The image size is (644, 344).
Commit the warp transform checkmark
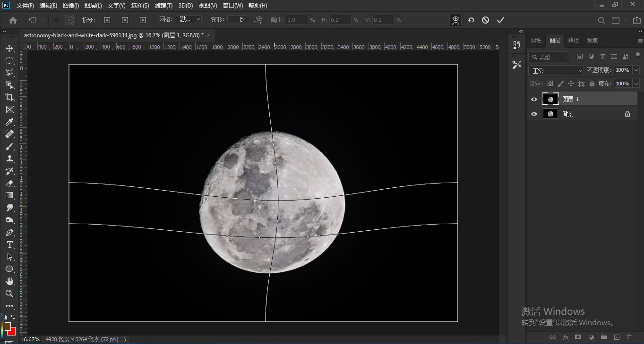click(x=500, y=20)
